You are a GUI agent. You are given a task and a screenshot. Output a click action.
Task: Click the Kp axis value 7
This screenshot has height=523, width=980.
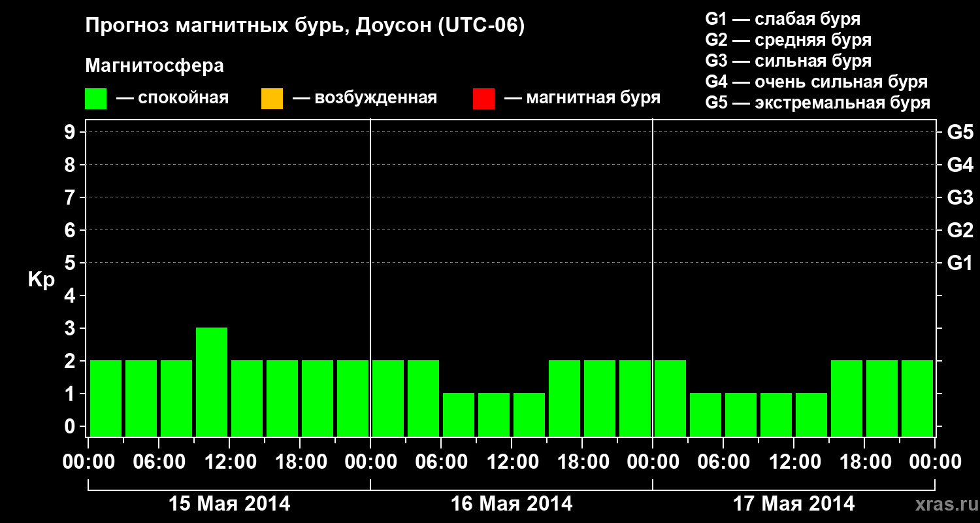pos(71,197)
